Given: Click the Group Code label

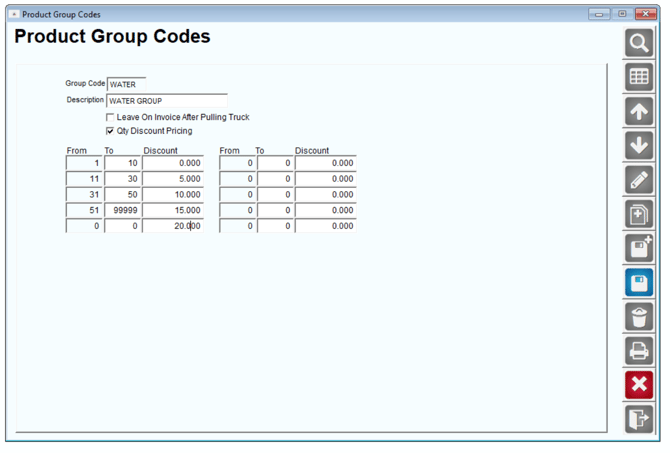Looking at the screenshot, I should coord(85,83).
